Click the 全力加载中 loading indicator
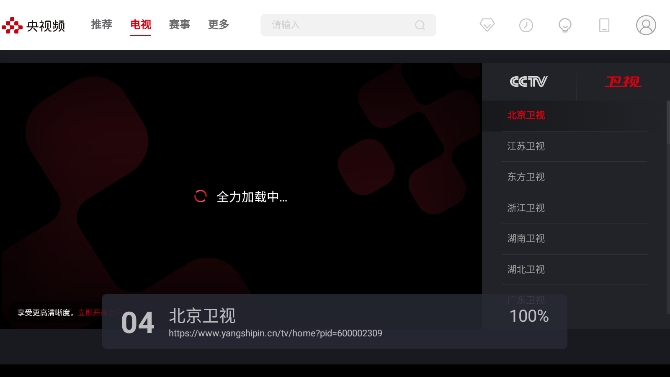Image resolution: width=670 pixels, height=377 pixels. pos(241,197)
